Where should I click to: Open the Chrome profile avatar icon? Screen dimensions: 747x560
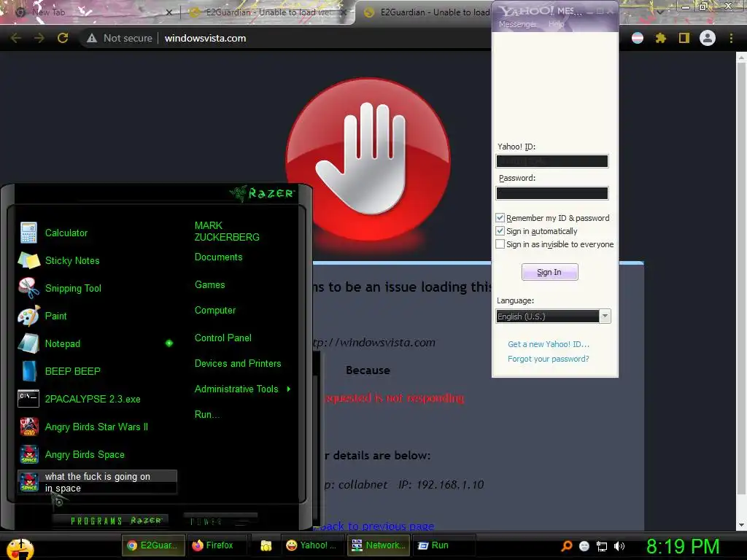pyautogui.click(x=708, y=38)
